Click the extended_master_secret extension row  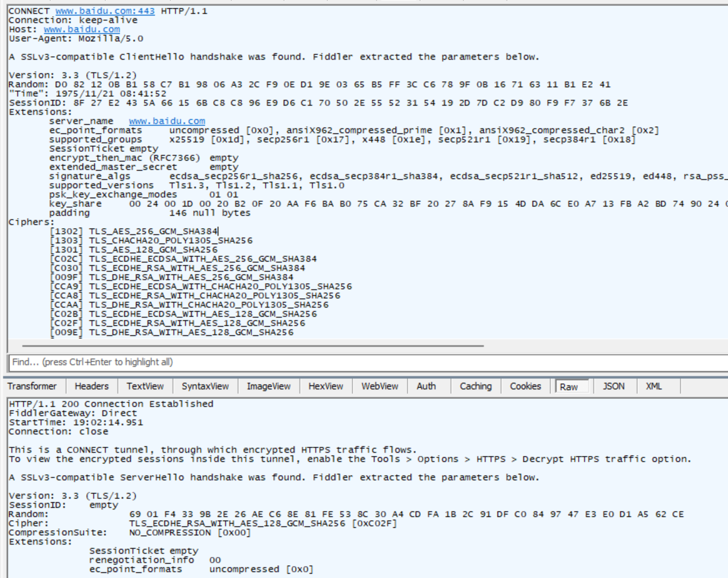(144, 167)
